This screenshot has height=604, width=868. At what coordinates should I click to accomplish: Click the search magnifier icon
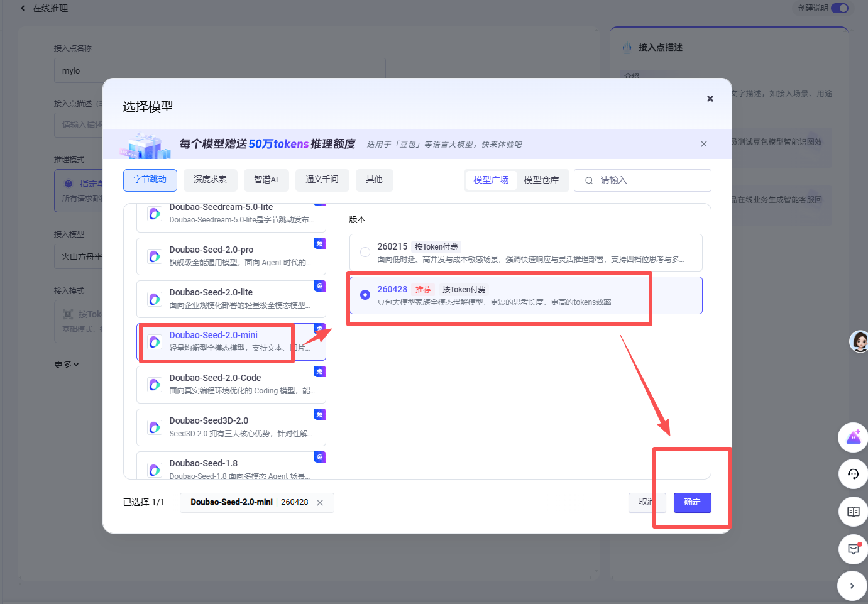[589, 180]
